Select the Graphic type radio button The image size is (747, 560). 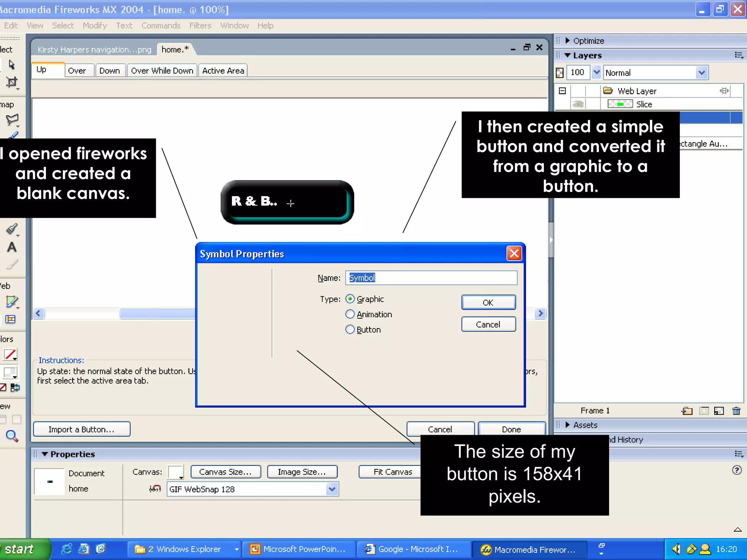[x=350, y=299]
